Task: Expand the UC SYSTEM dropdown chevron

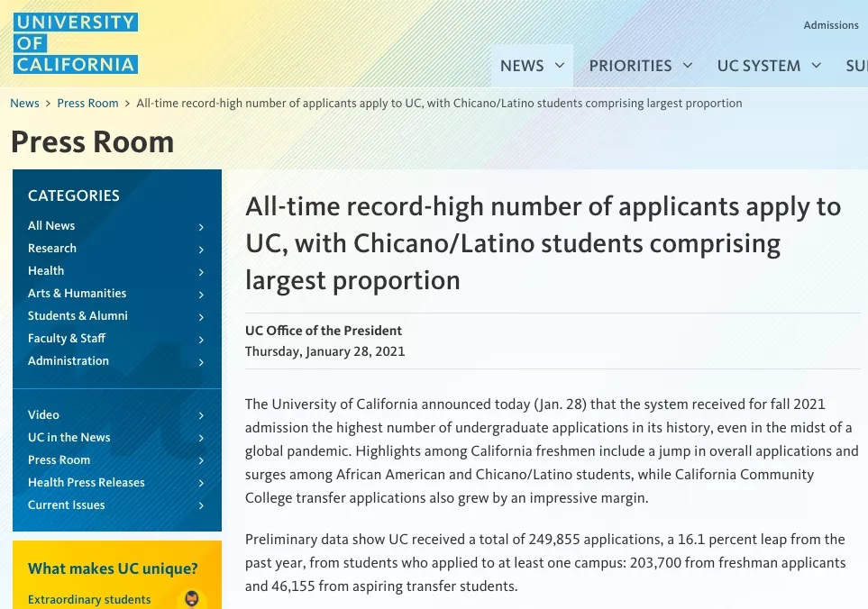Action: click(816, 65)
